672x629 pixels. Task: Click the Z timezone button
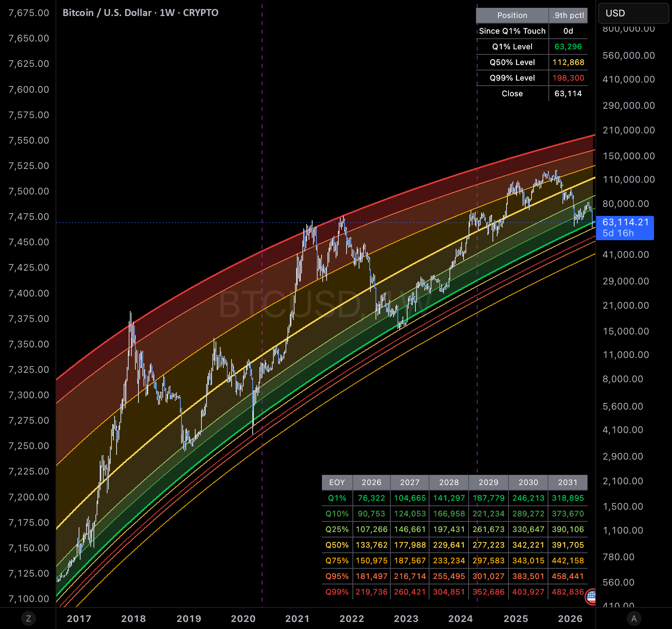(x=28, y=618)
